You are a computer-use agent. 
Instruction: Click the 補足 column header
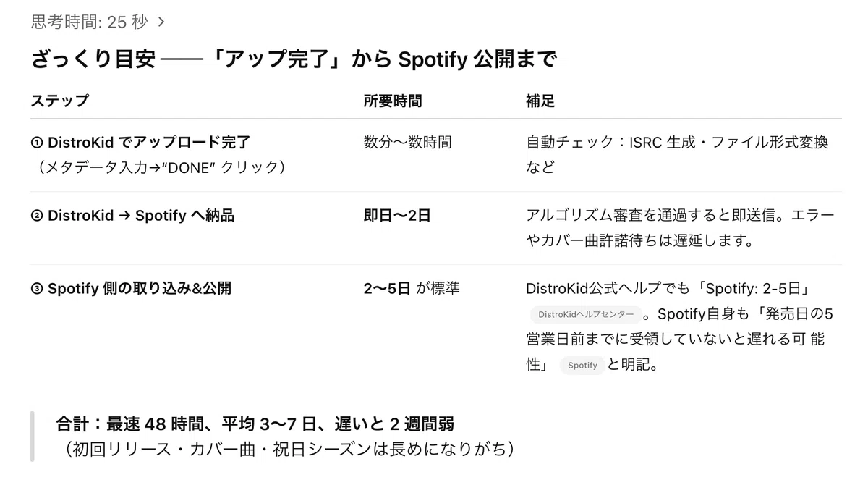click(x=540, y=101)
